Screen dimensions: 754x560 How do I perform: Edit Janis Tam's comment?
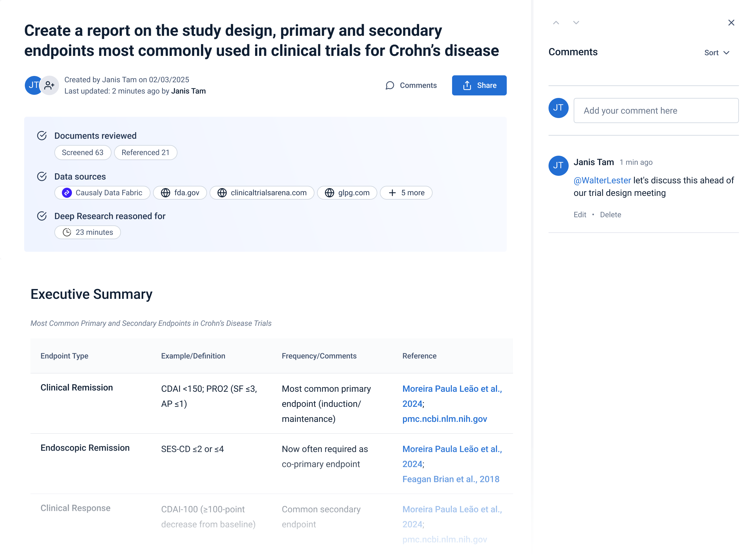point(580,215)
